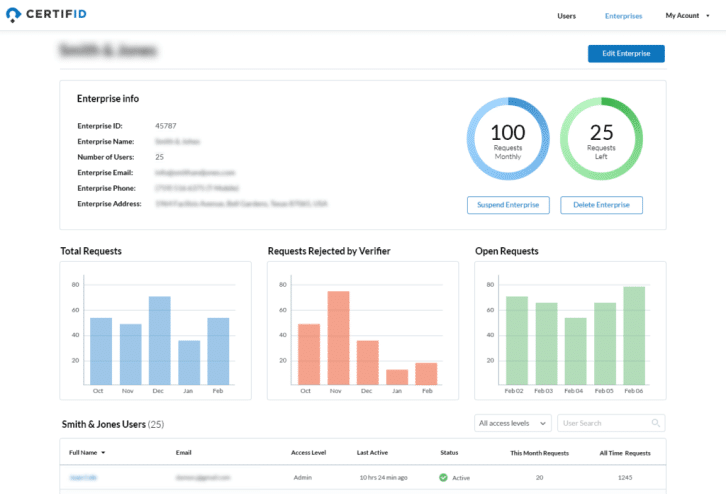Go to the Enterprises page
726x494 pixels.
(x=623, y=16)
